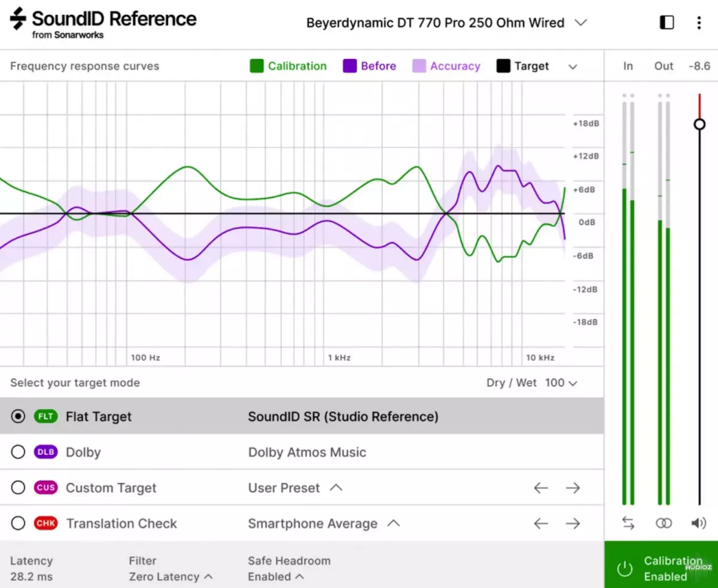This screenshot has height=588, width=718.
Task: Open the Dry / Wet 100 dropdown
Action: (561, 383)
